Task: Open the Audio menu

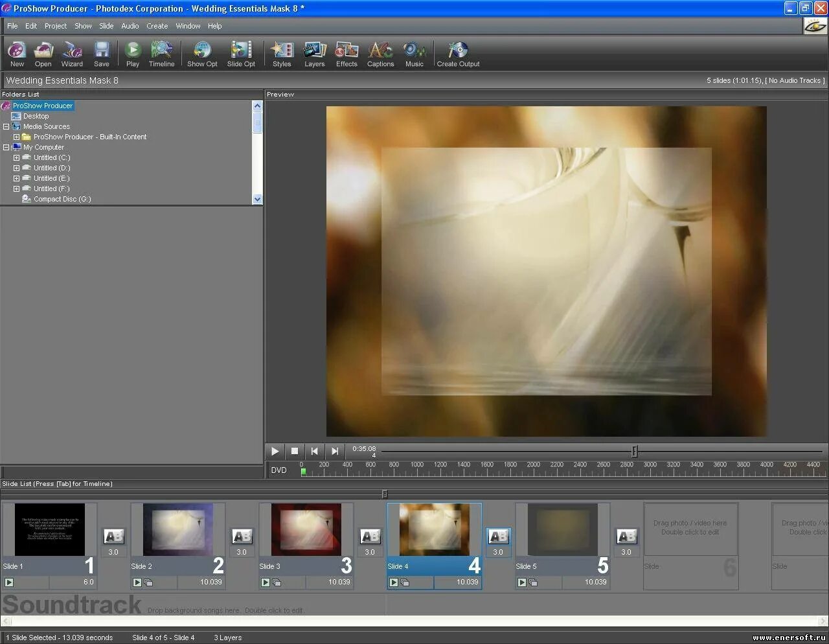Action: 130,26
